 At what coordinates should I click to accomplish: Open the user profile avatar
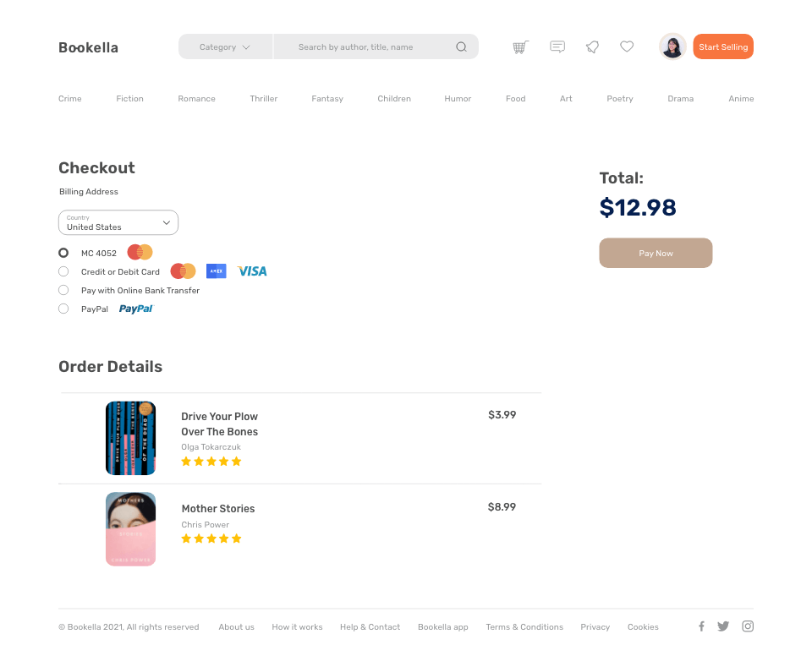(672, 46)
